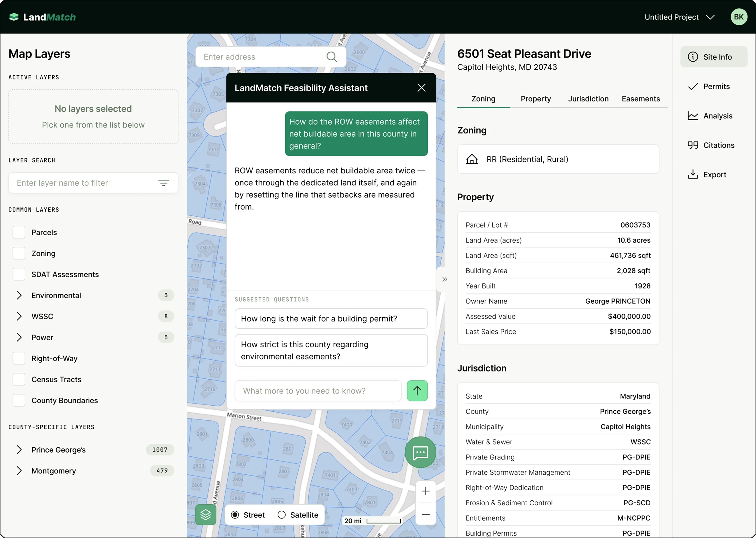Screen dimensions: 756x538
Task: Click the 1007 count for Prince George's
Action: click(x=160, y=449)
